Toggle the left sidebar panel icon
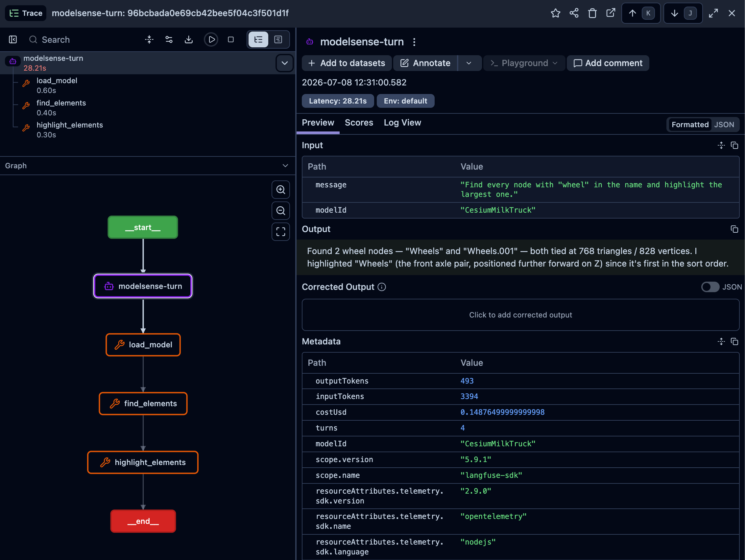 coord(13,39)
